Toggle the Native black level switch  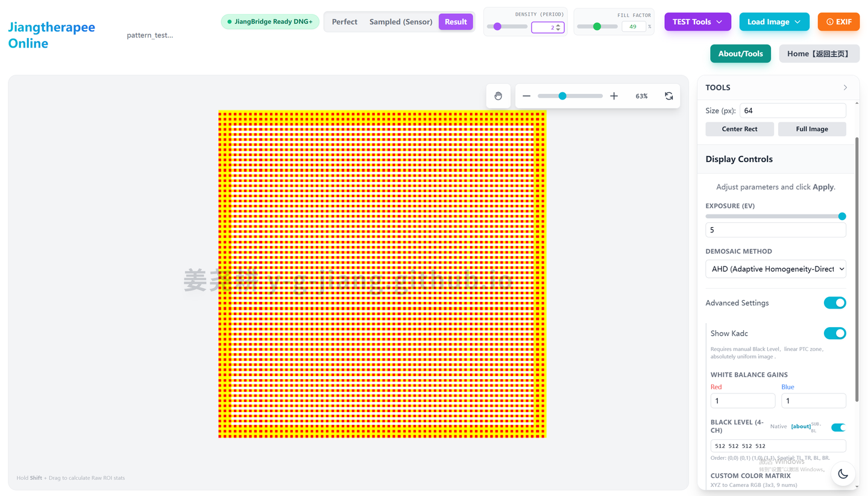[838, 427]
